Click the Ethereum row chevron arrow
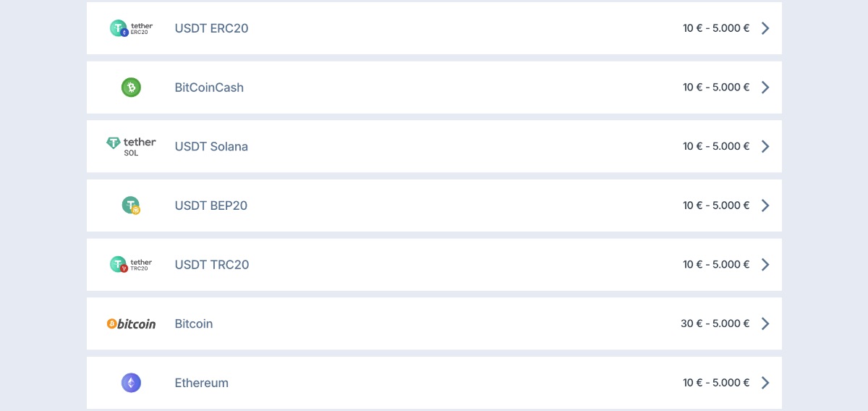 pyautogui.click(x=765, y=383)
